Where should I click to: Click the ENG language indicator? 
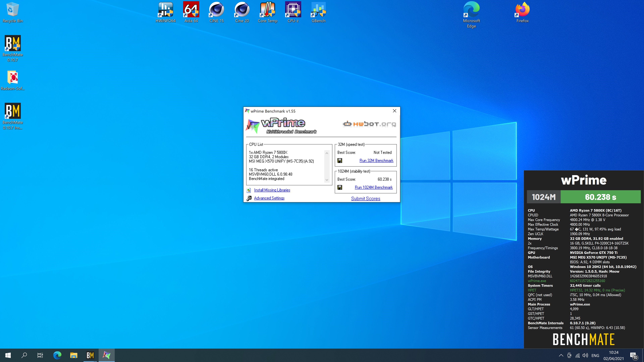tap(595, 355)
